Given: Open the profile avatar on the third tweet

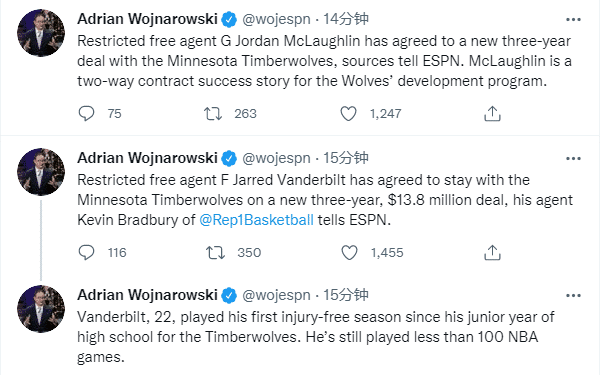Looking at the screenshot, I should point(41,309).
